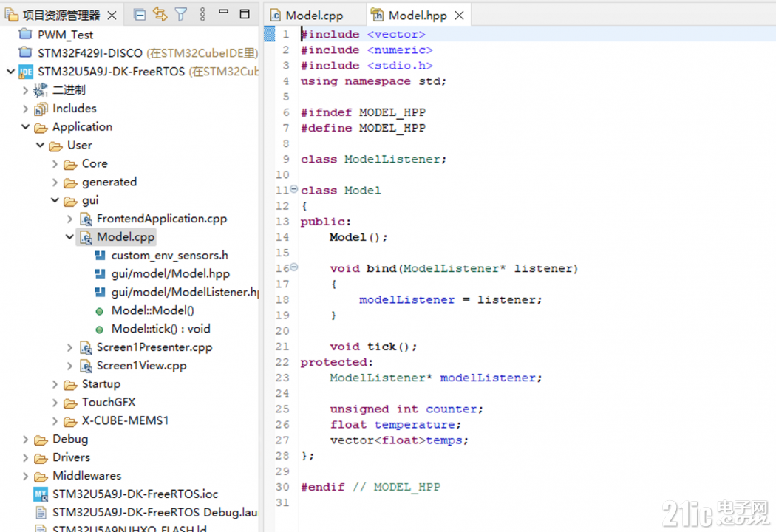
Task: Select Model.cpp in the project tree
Action: point(126,237)
